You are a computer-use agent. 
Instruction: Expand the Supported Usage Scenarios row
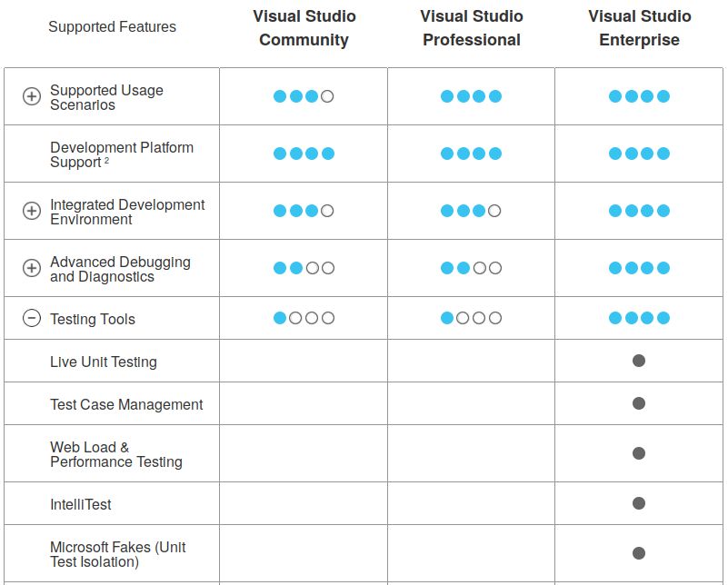[x=32, y=96]
